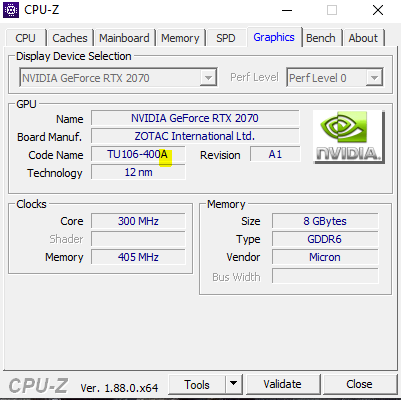Click the TU106-400A code name value
This screenshot has width=401, height=400.
coord(138,154)
